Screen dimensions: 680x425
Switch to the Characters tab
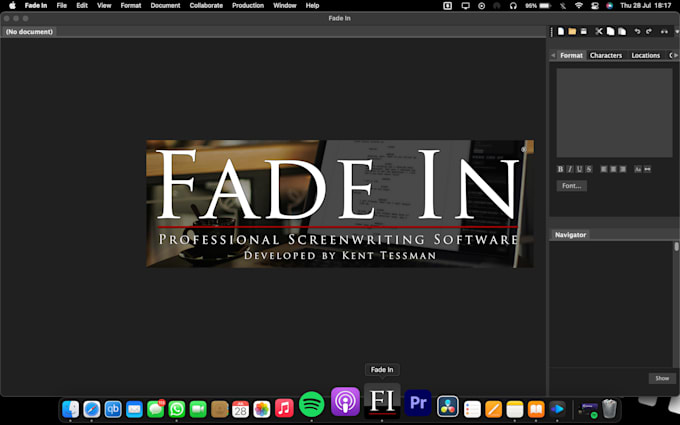pos(606,55)
